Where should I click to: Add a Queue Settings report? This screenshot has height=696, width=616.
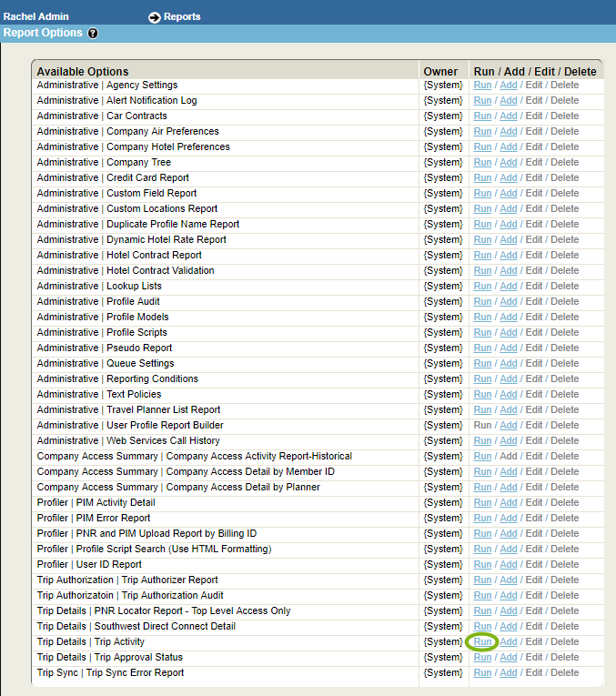[509, 364]
